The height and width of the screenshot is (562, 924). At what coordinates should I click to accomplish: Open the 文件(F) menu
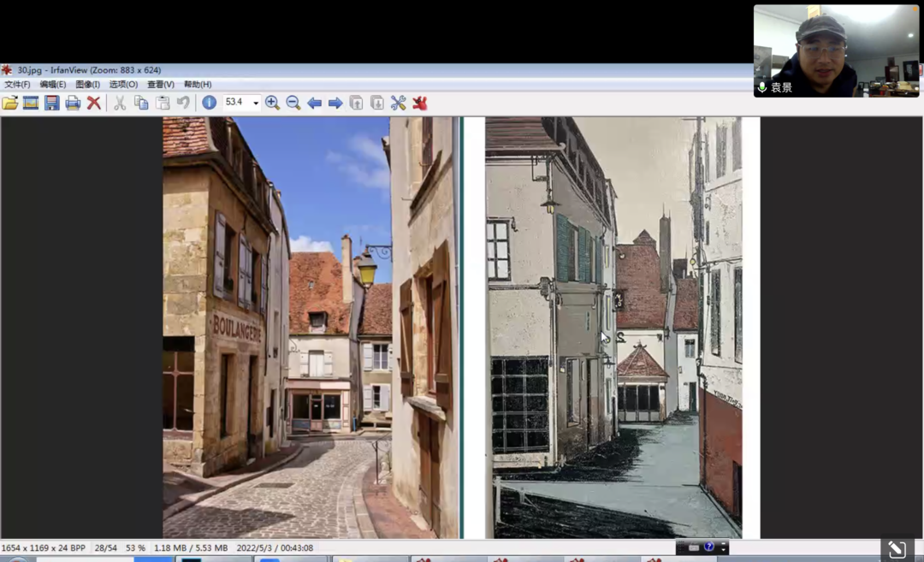point(17,85)
